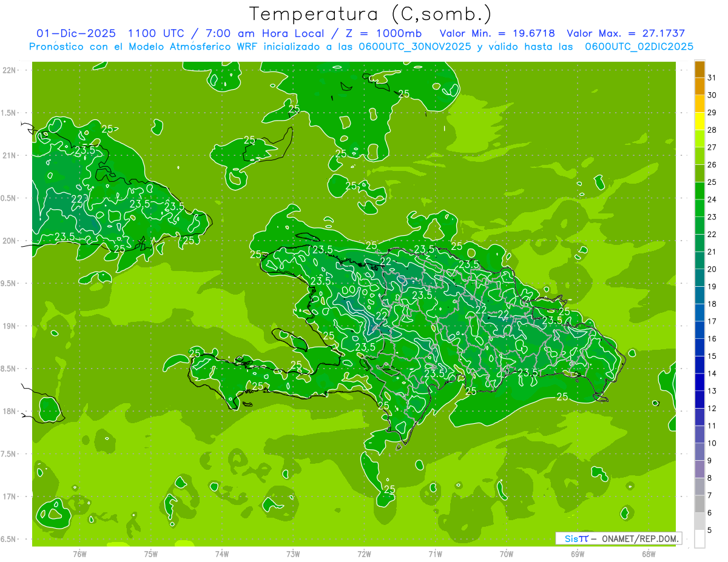Click the olive green swatch between 25 and 26
Screen dimensions: 728x562
699,173
